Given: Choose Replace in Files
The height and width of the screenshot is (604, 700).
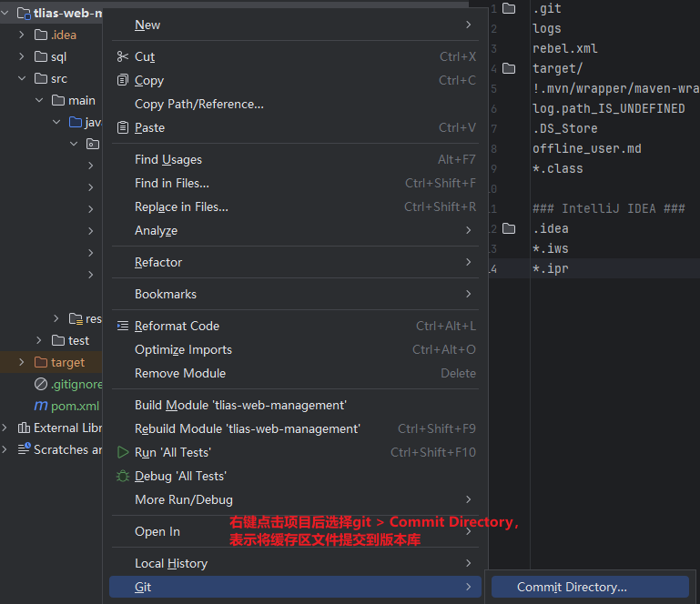Looking at the screenshot, I should point(295,207).
